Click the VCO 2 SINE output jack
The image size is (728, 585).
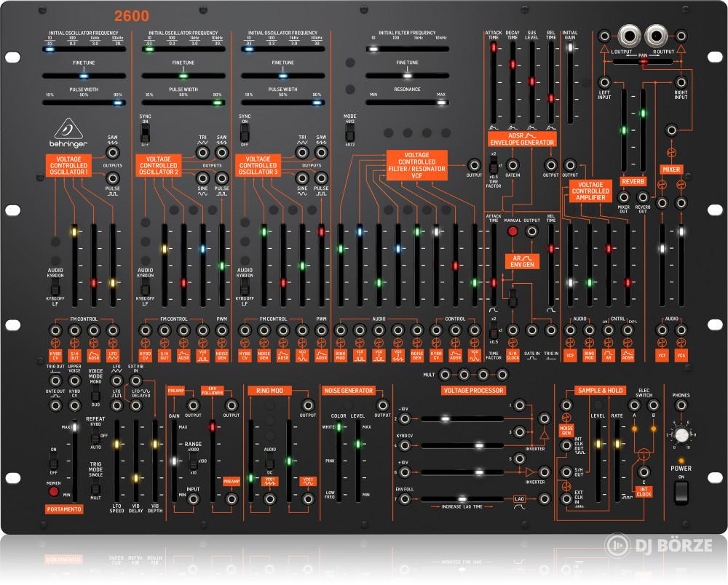click(202, 178)
